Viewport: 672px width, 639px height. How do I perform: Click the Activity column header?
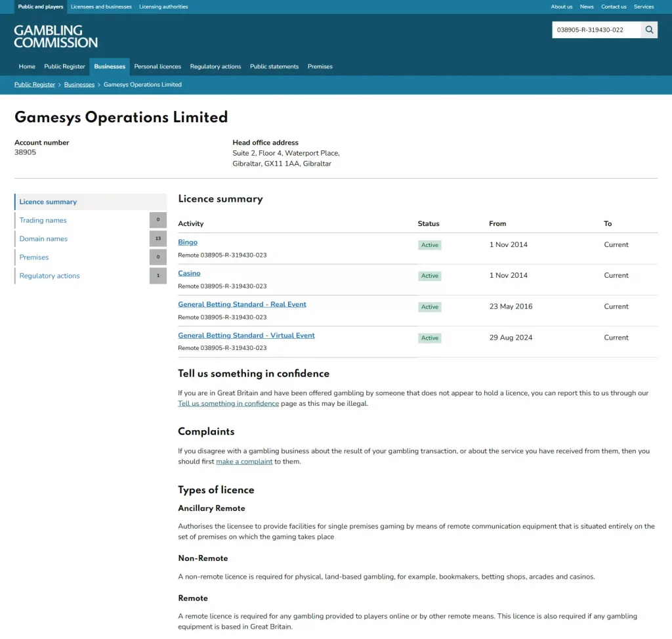pos(191,223)
